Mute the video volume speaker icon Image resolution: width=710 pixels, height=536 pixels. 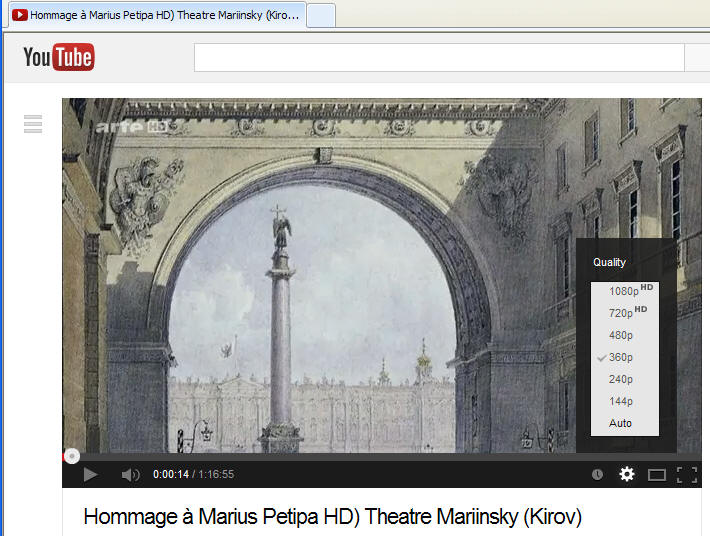click(130, 475)
